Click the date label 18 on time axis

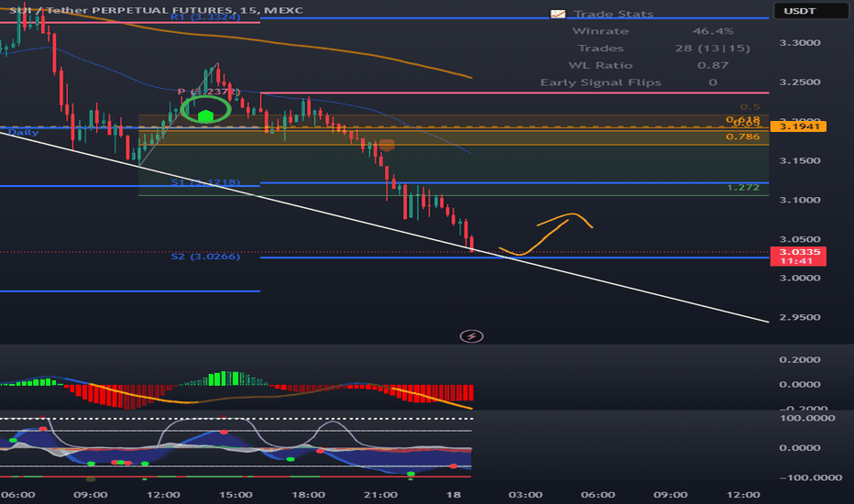pos(454,495)
